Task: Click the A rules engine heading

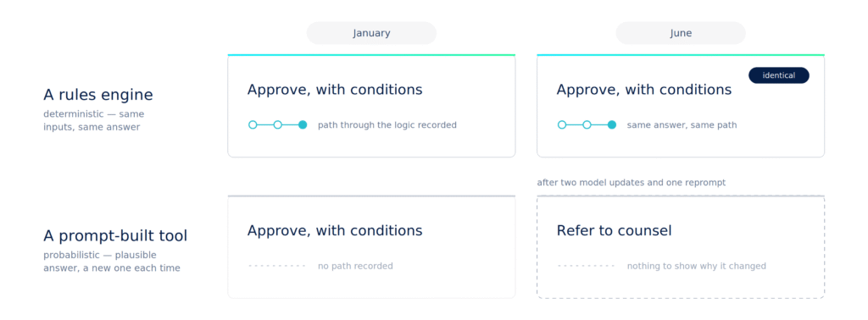Action: pos(98,95)
